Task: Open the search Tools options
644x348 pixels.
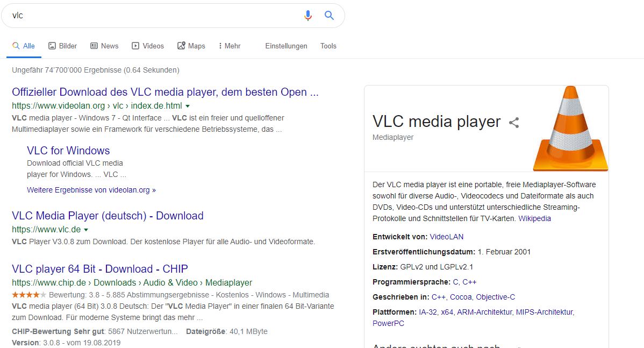Action: (328, 46)
